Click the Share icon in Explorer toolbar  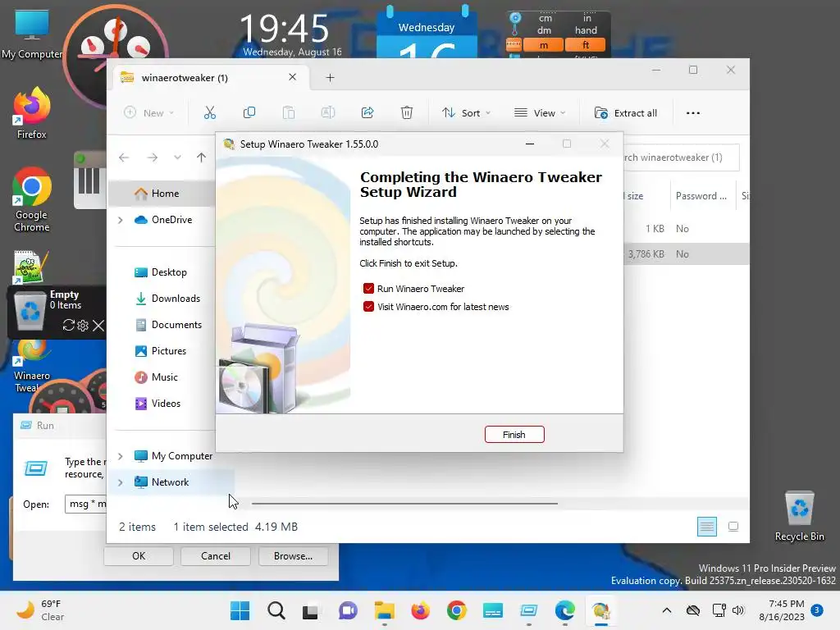[x=367, y=113]
